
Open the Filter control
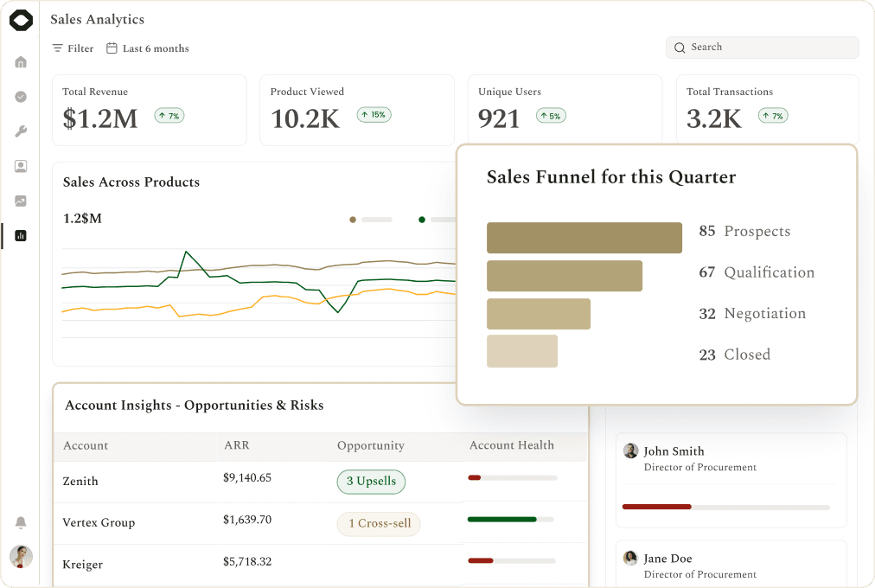coord(73,48)
